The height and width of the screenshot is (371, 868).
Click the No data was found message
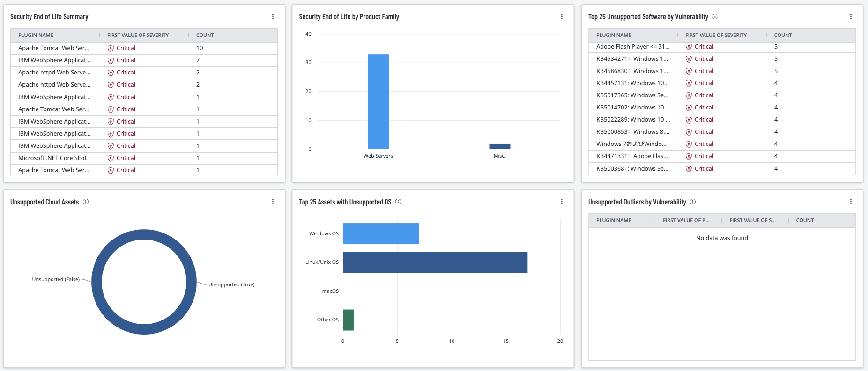coord(722,238)
